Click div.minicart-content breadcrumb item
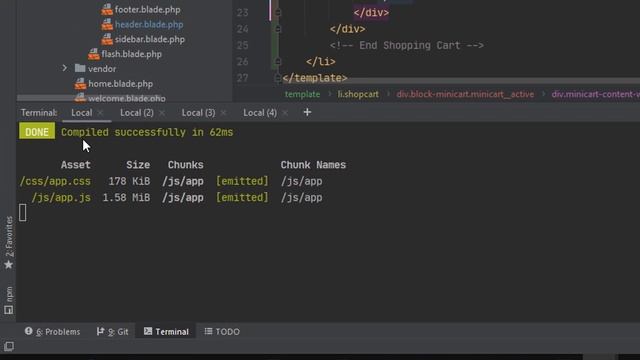The height and width of the screenshot is (360, 640). point(596,94)
